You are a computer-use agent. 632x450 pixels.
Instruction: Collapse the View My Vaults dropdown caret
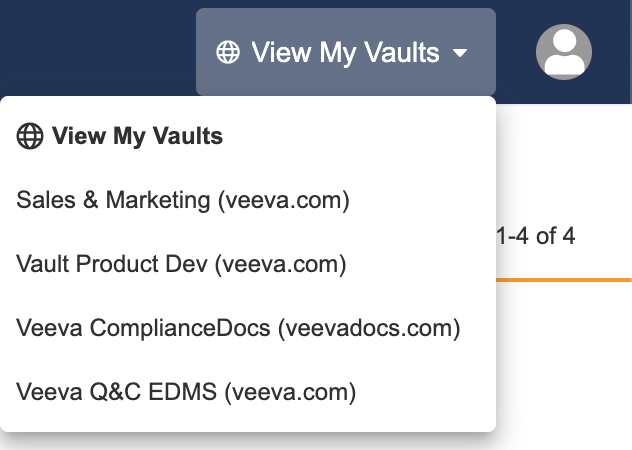coord(461,53)
